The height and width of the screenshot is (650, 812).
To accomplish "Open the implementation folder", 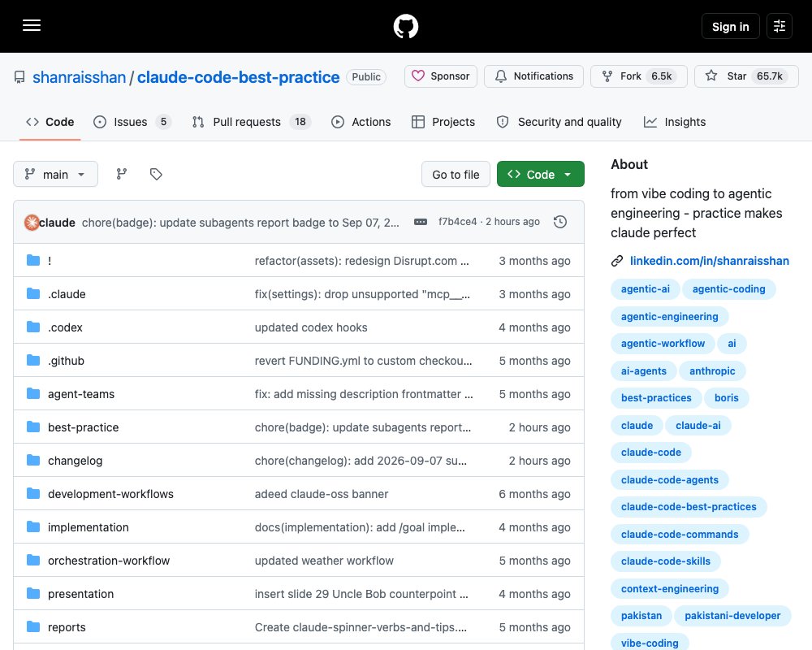I will 89,527.
